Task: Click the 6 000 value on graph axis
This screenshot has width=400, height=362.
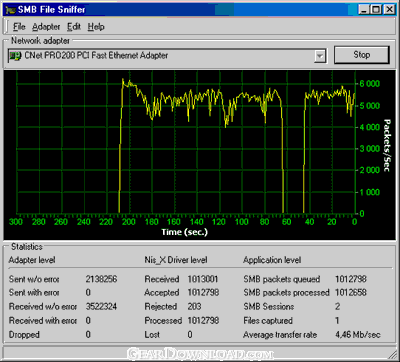Action: (369, 84)
